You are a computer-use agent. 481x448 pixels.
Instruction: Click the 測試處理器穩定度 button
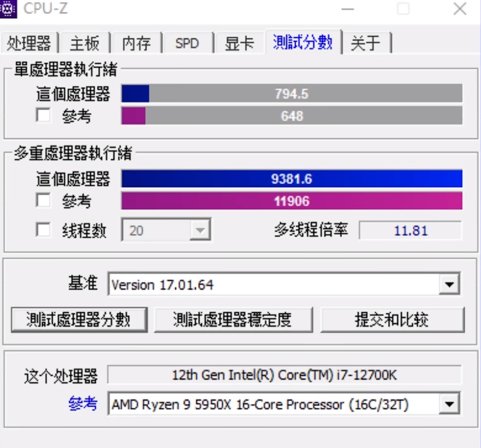tap(234, 320)
